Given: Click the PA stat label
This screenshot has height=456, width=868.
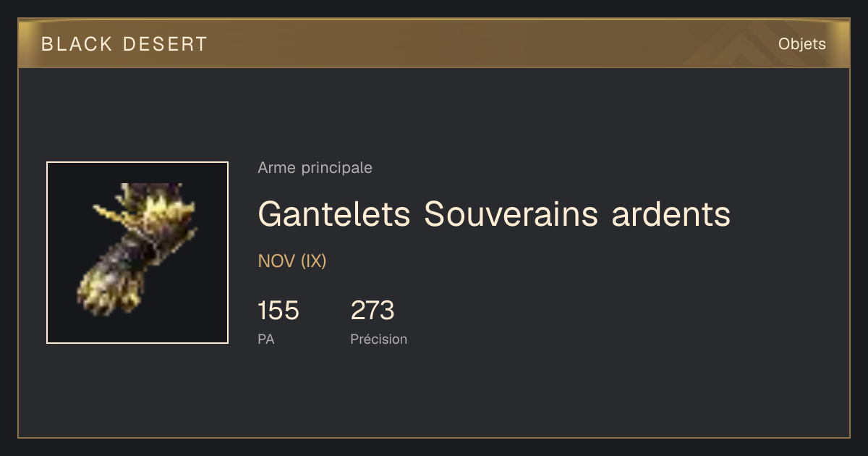Looking at the screenshot, I should pos(266,339).
